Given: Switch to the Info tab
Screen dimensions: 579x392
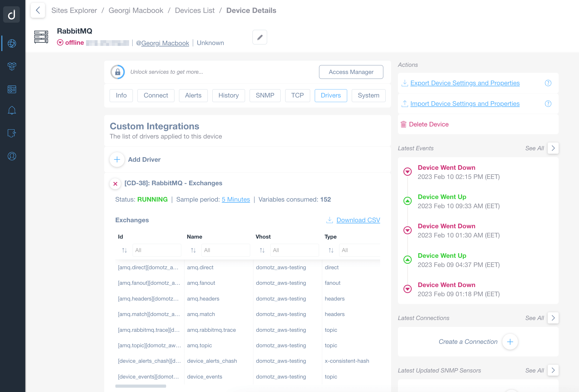Looking at the screenshot, I should [x=121, y=95].
